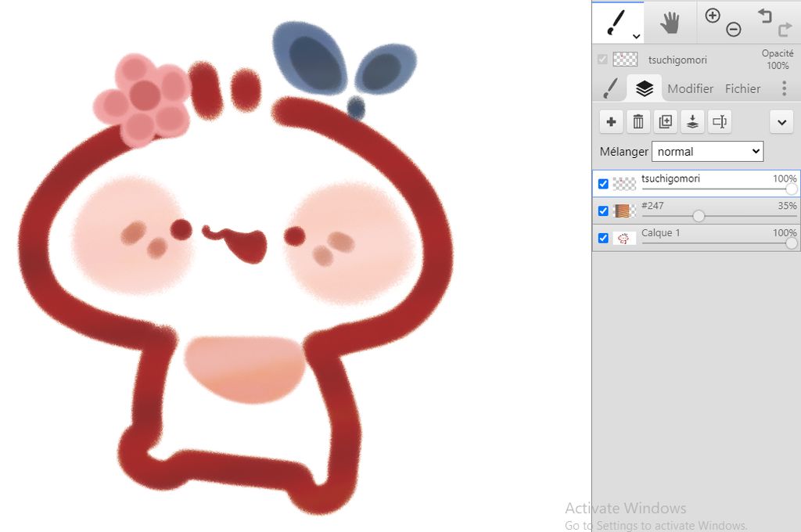This screenshot has width=801, height=532.
Task: Zoom out with the minus magnifier
Action: pyautogui.click(x=734, y=30)
